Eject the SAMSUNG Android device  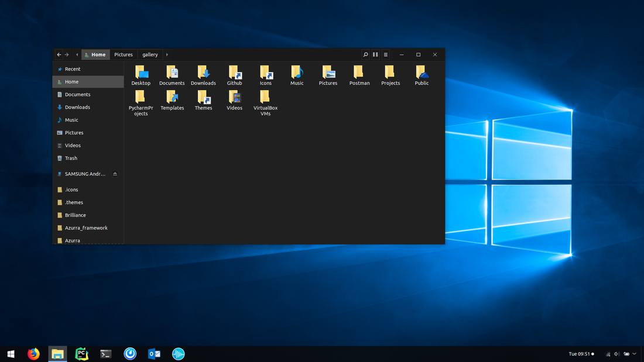115,174
